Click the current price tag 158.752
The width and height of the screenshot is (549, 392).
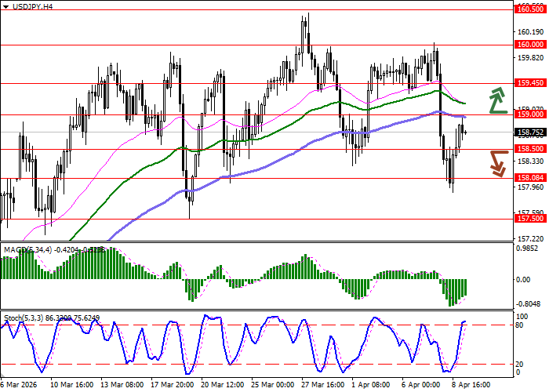pyautogui.click(x=529, y=132)
